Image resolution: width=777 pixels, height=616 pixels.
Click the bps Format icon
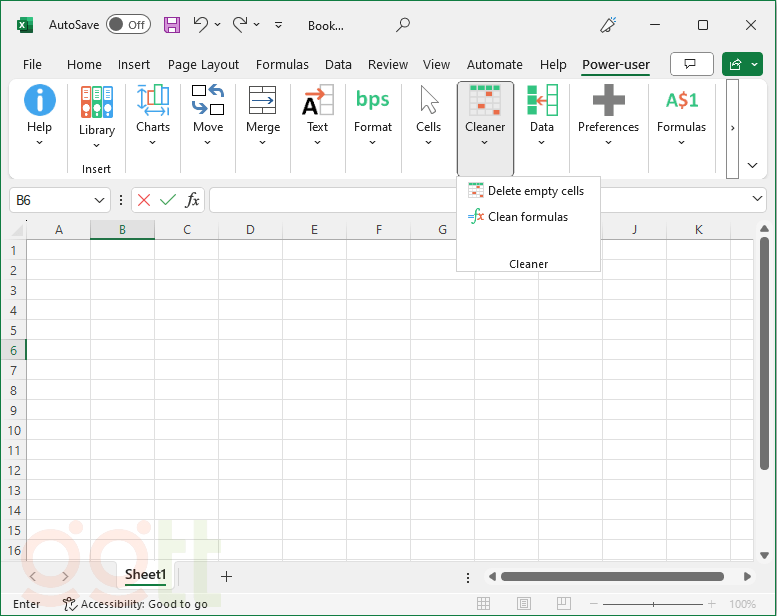(x=372, y=101)
